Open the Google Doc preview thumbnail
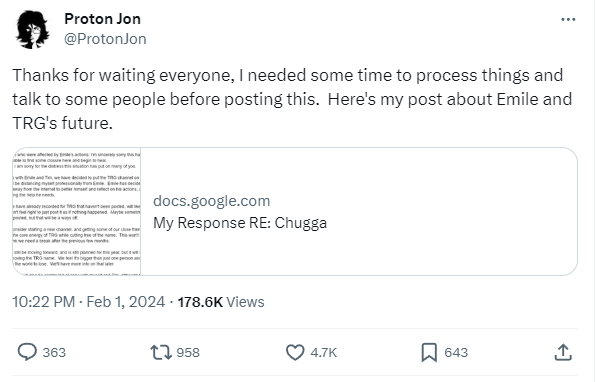596x382 pixels. [x=77, y=211]
